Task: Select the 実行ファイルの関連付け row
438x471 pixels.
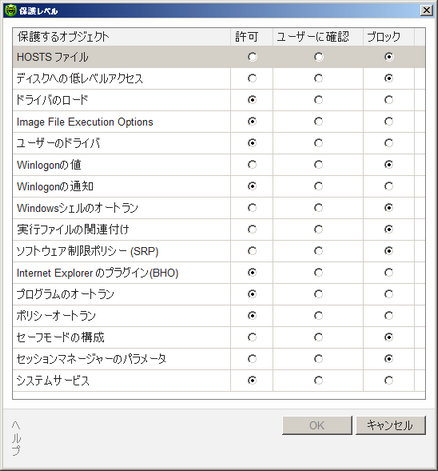Action: click(219, 229)
